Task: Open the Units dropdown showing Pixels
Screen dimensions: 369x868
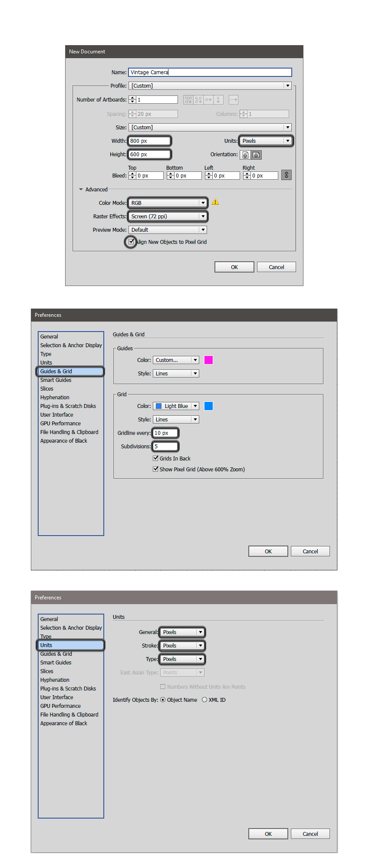Action: click(266, 141)
